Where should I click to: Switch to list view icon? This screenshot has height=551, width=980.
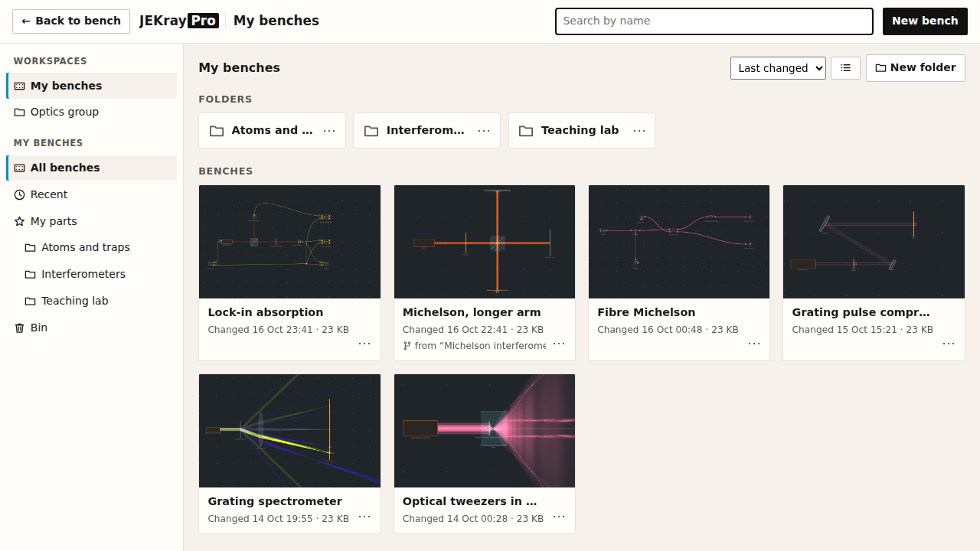pos(845,68)
